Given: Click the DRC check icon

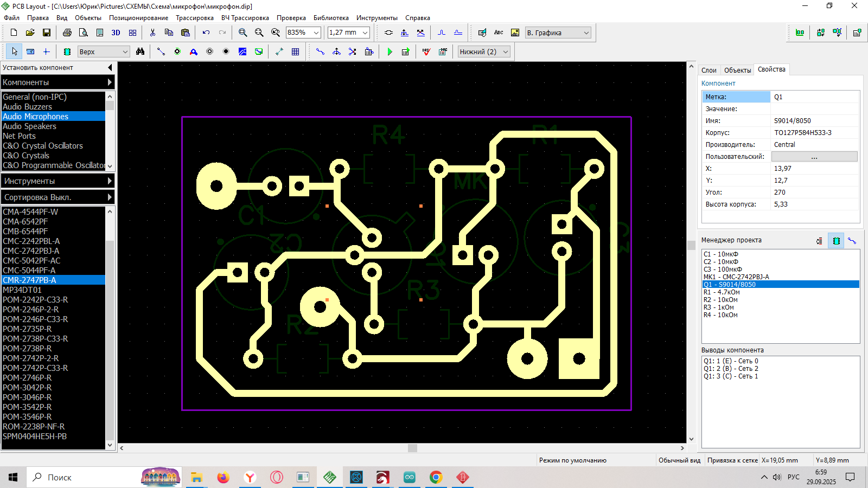Looking at the screenshot, I should click(426, 52).
